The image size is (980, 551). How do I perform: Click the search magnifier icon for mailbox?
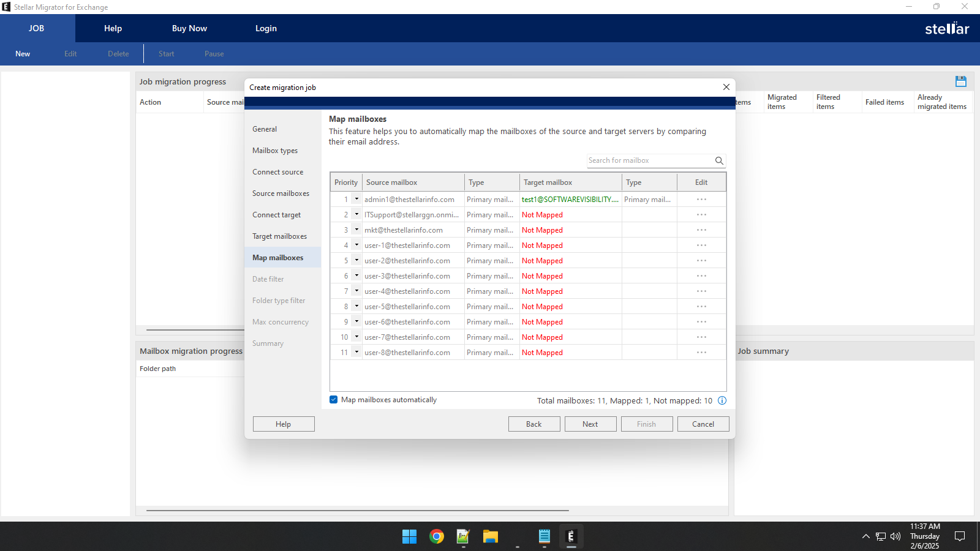pos(719,160)
